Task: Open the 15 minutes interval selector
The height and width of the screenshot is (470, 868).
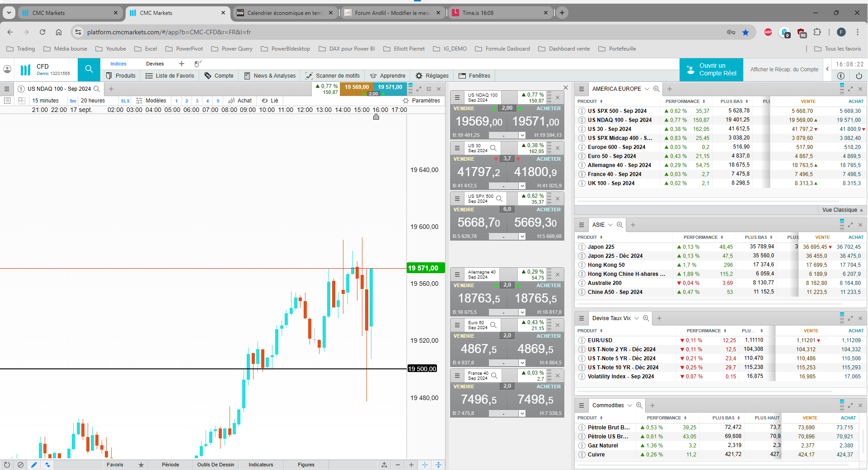Action: (45, 101)
